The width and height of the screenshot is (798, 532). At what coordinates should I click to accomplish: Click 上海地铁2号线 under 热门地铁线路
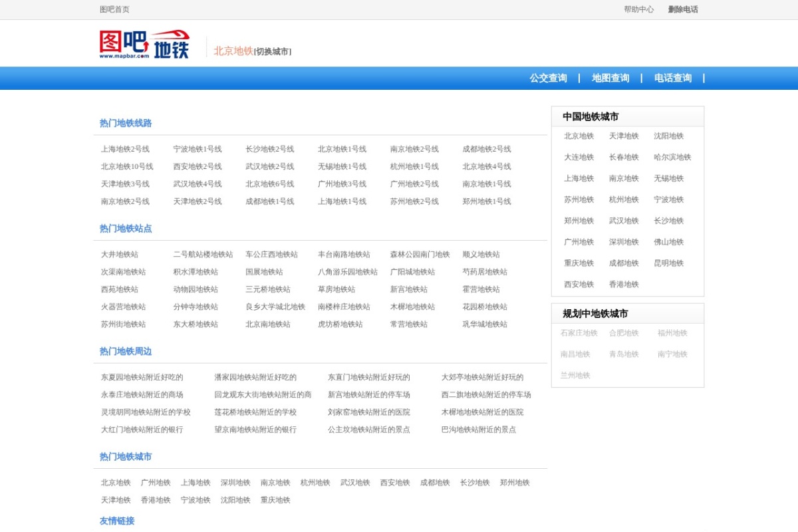tap(125, 149)
